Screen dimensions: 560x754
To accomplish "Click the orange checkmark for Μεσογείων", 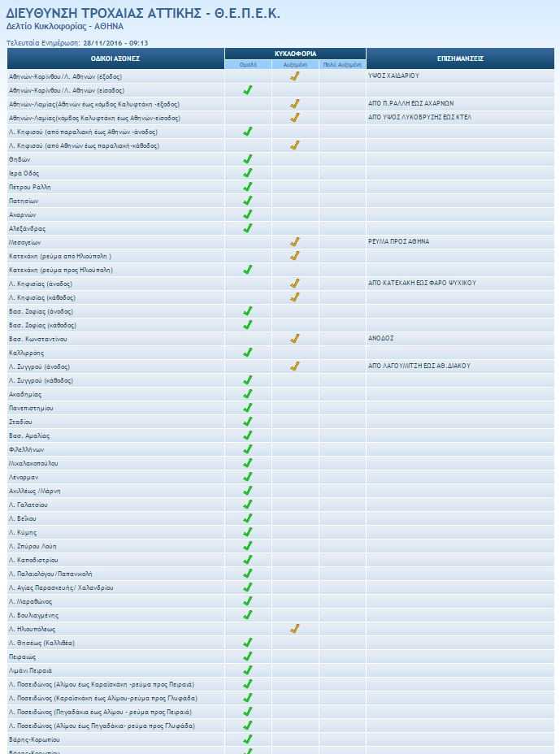I will [x=295, y=242].
